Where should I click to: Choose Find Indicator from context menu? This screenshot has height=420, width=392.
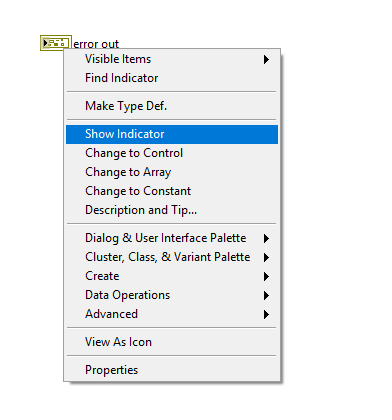coord(172,78)
